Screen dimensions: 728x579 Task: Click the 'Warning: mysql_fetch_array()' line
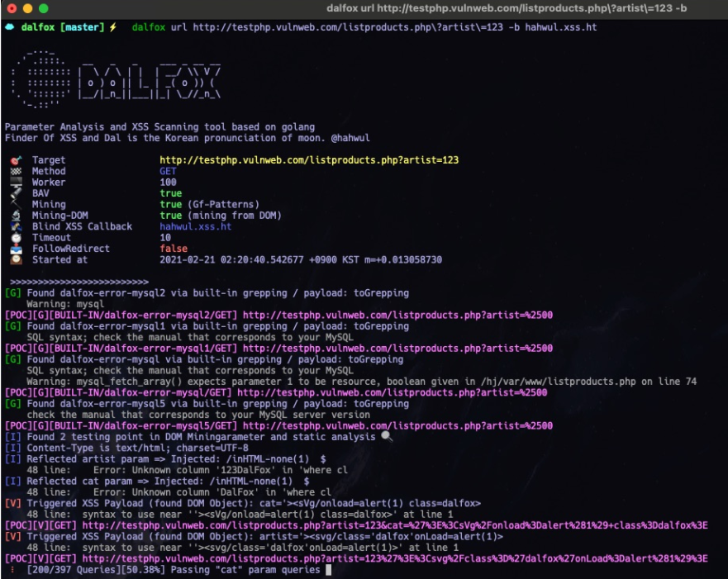tap(361, 382)
